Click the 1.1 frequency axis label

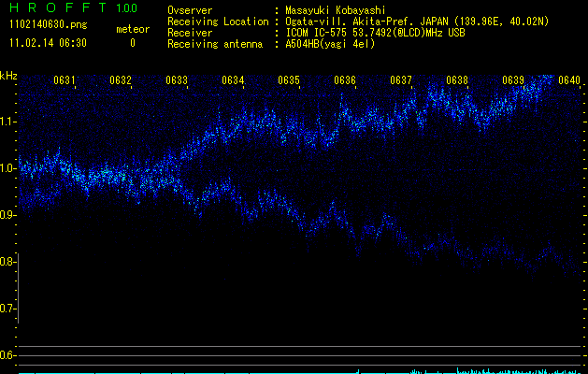[7, 122]
